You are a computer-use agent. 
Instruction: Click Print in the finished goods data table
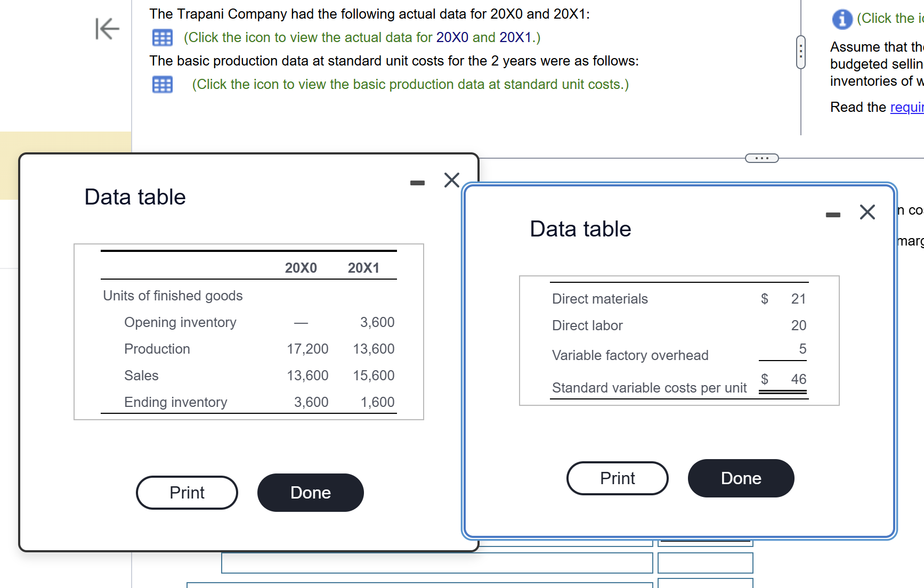pos(187,493)
